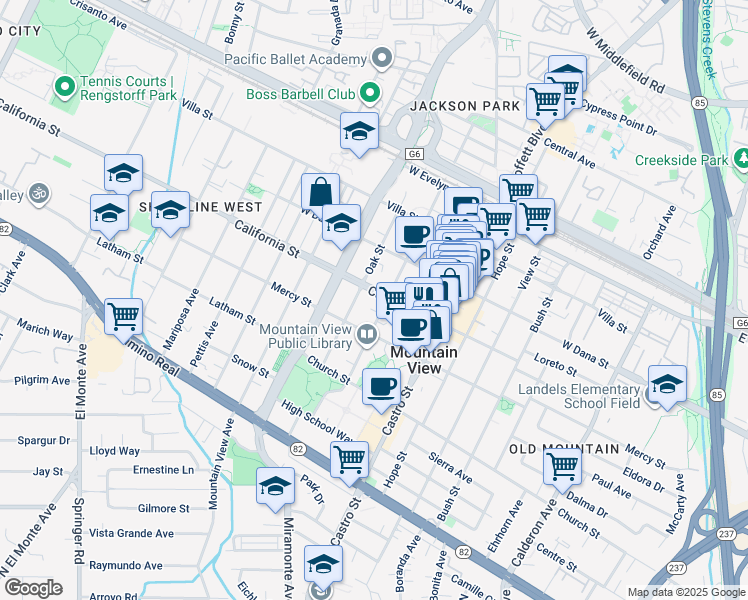Click the Landels Elementary School Field label
This screenshot has width=748, height=600.
(x=579, y=396)
